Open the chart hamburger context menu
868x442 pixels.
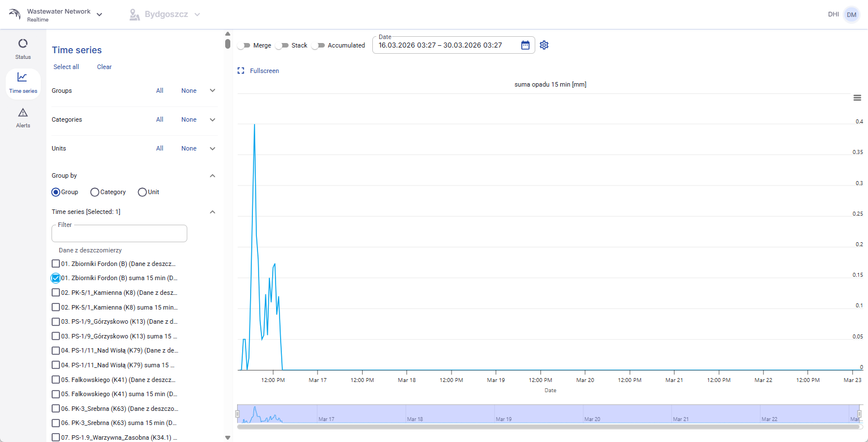[x=857, y=97]
